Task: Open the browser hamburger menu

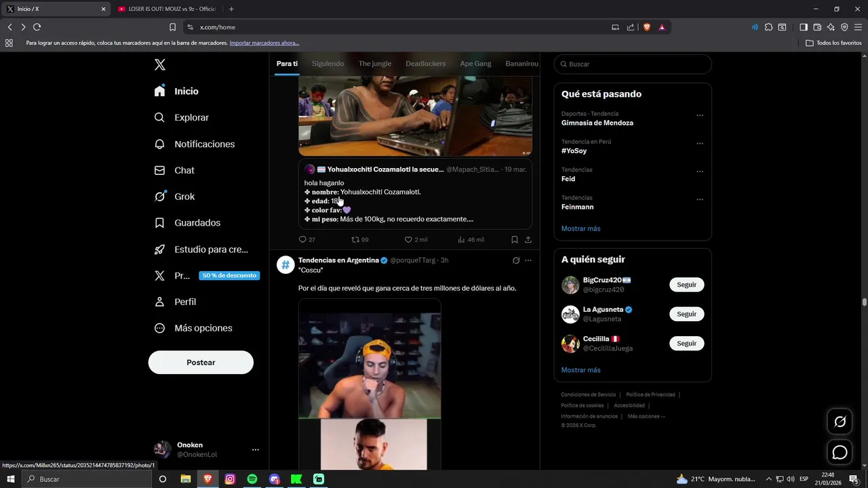Action: pos(858,27)
